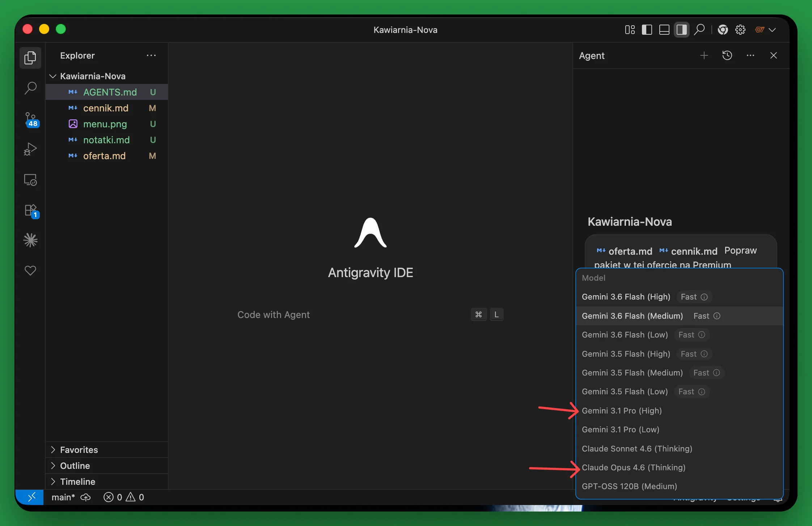Screen dimensions: 812x526
Task: Collapse the Kawiarnia-Nova folder
Action: (x=107, y=76)
